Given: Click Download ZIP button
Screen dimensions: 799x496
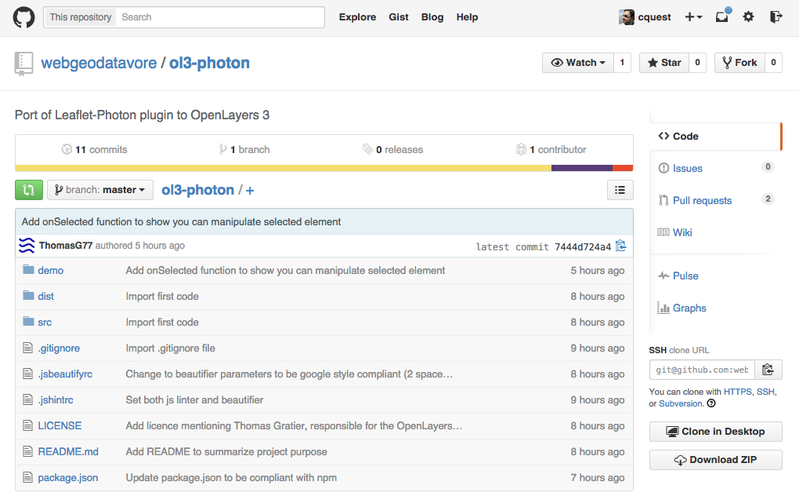Looking at the screenshot, I should [x=715, y=460].
